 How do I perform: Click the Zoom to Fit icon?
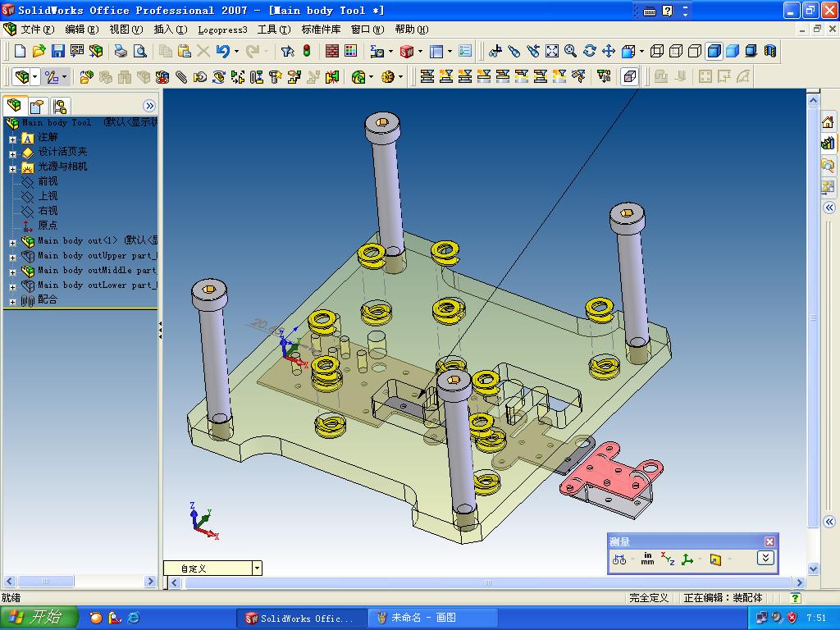coord(552,51)
